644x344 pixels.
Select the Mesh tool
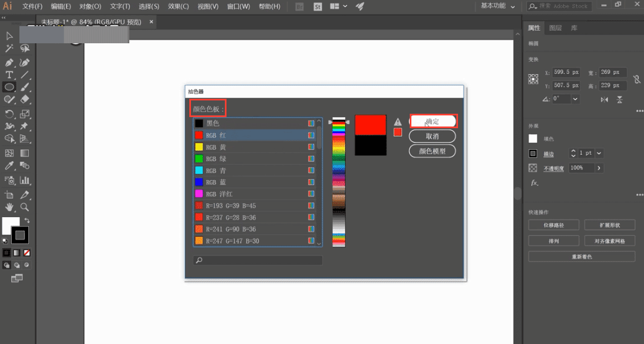click(x=9, y=153)
